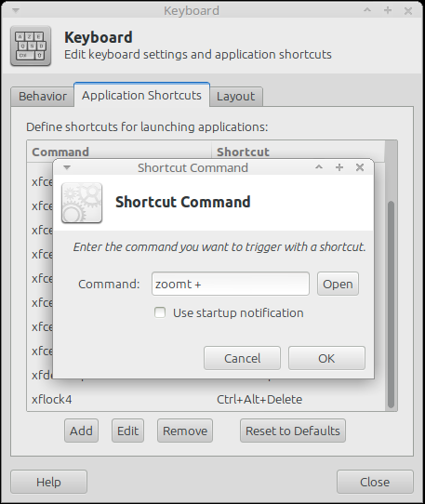Maximize the Shortcut Command dialog
425x504 pixels.
[x=339, y=167]
